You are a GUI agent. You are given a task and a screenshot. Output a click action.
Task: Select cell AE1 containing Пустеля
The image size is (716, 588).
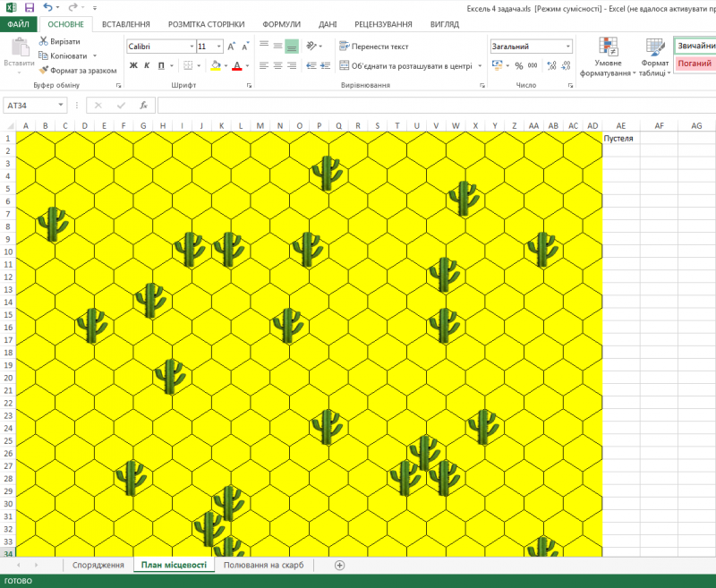[620, 139]
